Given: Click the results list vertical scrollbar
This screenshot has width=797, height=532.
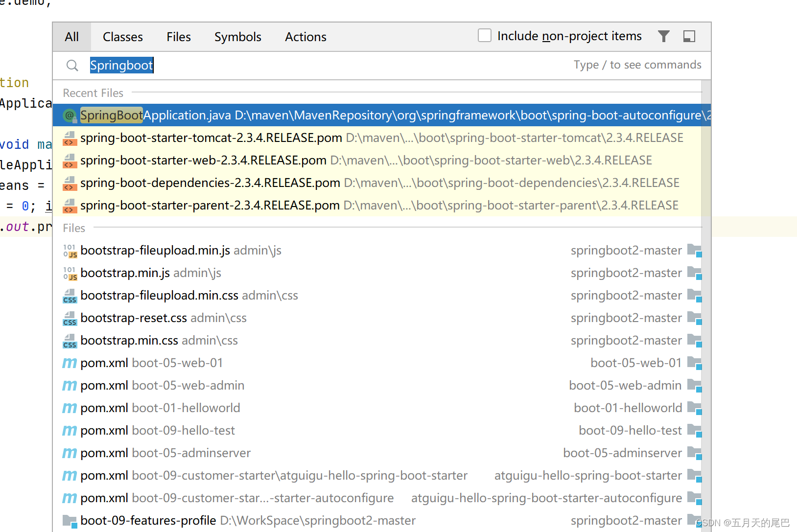Looking at the screenshot, I should click(706, 306).
